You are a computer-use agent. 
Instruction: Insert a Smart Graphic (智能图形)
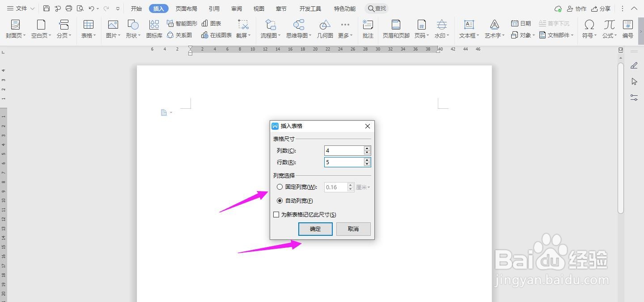(182, 23)
